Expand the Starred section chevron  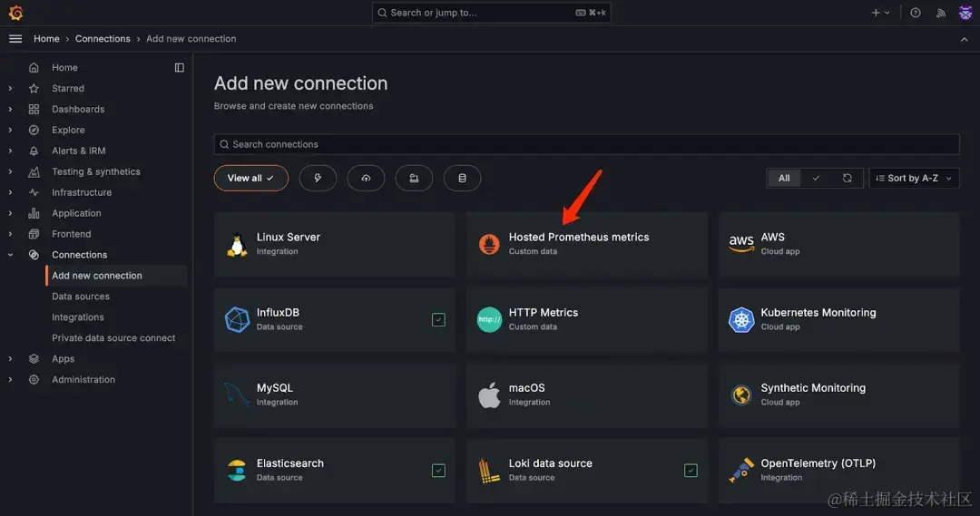10,88
